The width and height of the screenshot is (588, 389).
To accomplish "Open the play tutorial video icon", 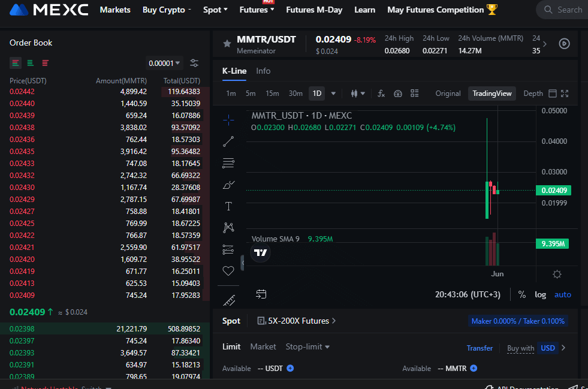I will [565, 44].
